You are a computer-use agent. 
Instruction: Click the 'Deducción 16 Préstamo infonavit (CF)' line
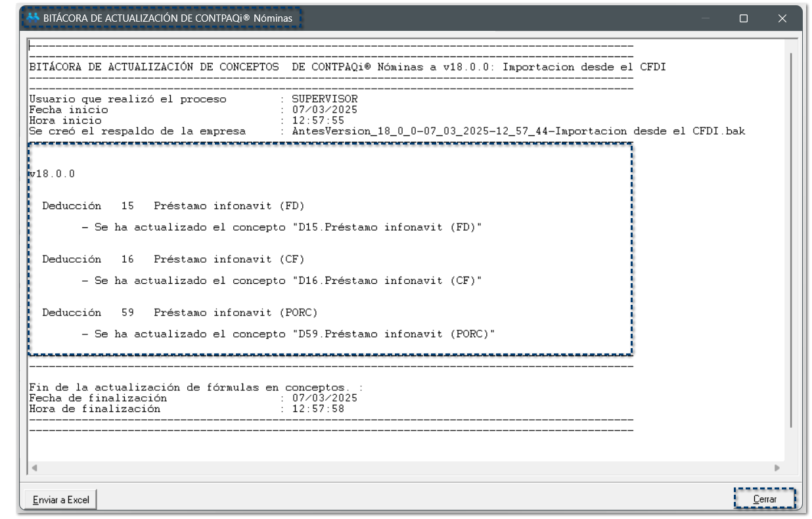tap(173, 259)
